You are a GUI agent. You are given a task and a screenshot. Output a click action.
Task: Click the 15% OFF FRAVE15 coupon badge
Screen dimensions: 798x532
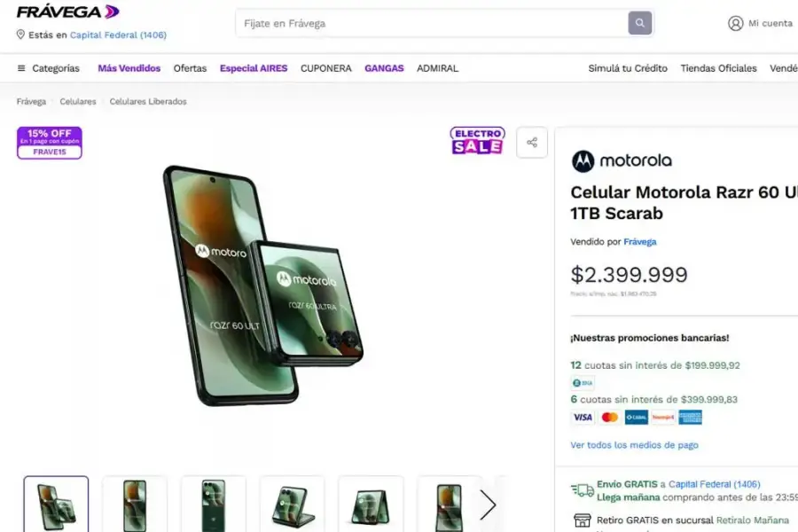tap(49, 143)
